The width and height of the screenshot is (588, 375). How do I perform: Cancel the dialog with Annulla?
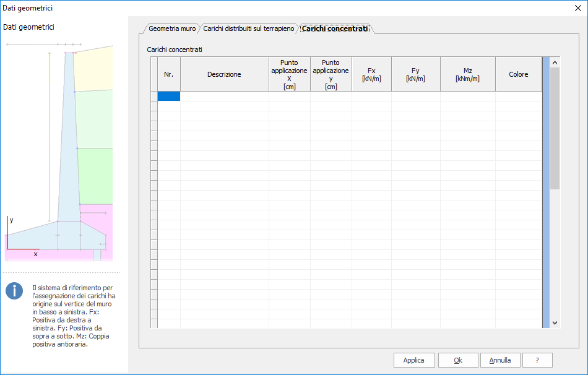click(x=500, y=360)
